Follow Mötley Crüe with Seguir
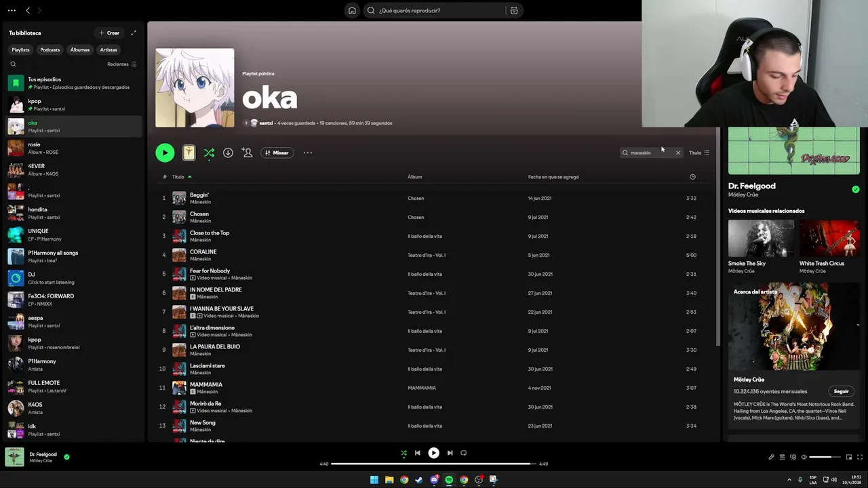The height and width of the screenshot is (488, 868). pos(841,391)
